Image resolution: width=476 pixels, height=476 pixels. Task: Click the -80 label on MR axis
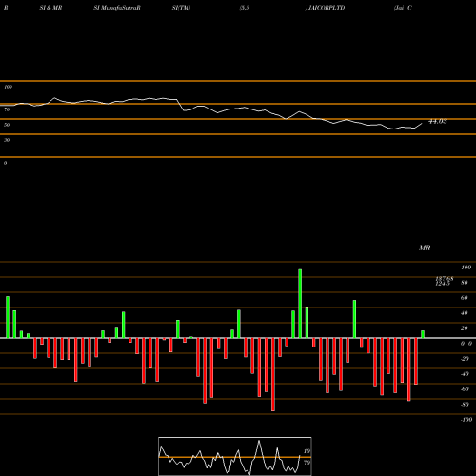465,405
